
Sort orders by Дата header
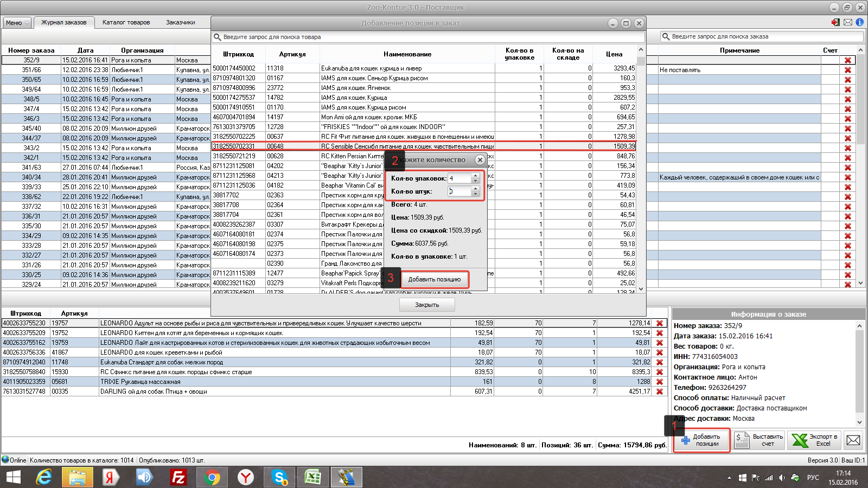(85, 50)
